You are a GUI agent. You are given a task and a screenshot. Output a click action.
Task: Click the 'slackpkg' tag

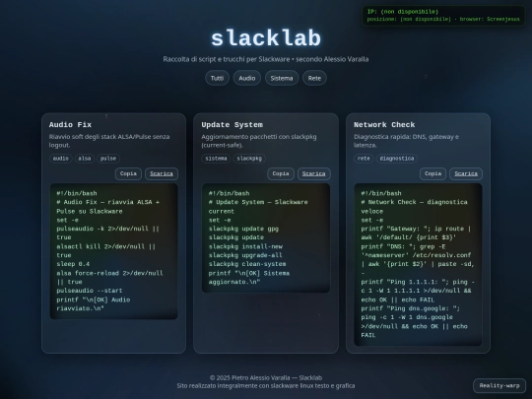point(249,159)
